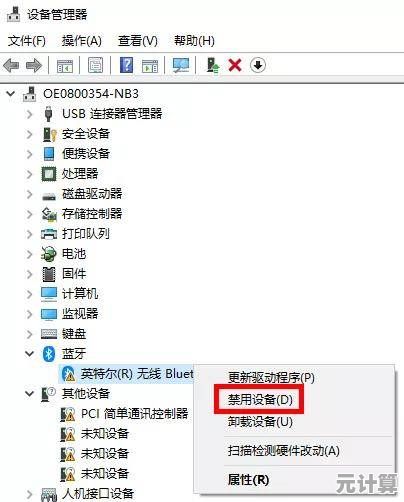Click the black down-arrow disable device toolbar icon
The width and height of the screenshot is (404, 502).
(258, 65)
